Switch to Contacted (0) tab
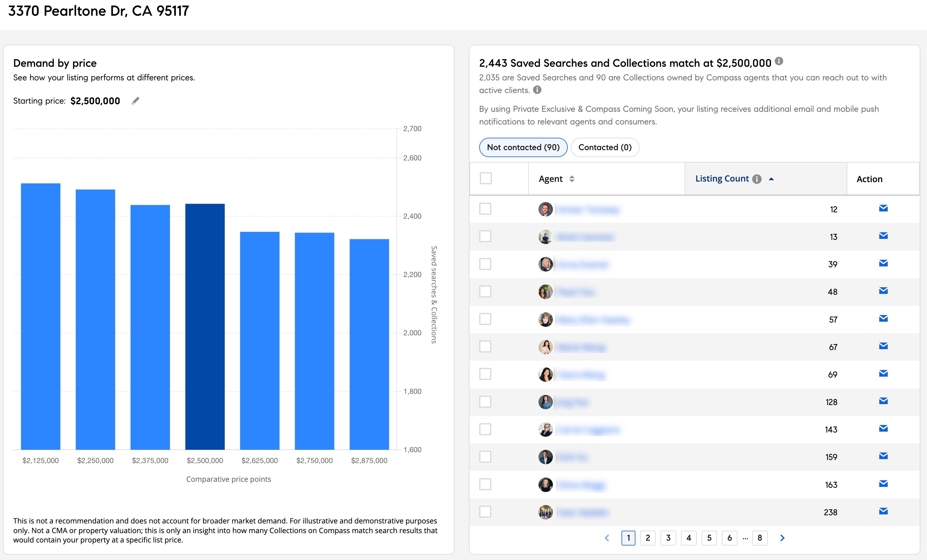The height and width of the screenshot is (560, 927). tap(605, 147)
